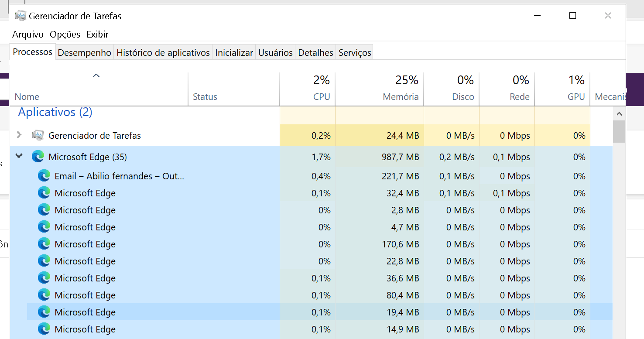Click the Gerenciador de Tarefas title bar icon
Screen dimensions: 644x339
[x=20, y=16]
